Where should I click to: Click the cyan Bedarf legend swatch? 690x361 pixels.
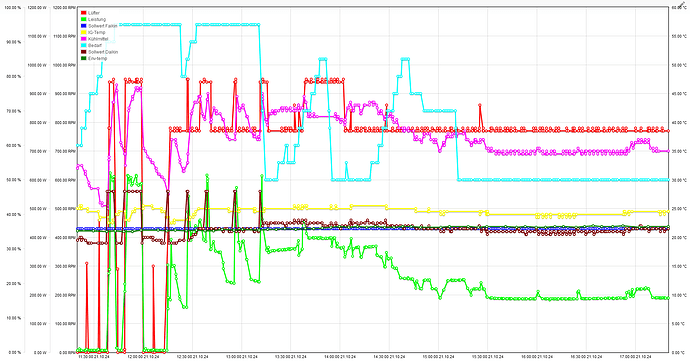[84, 45]
